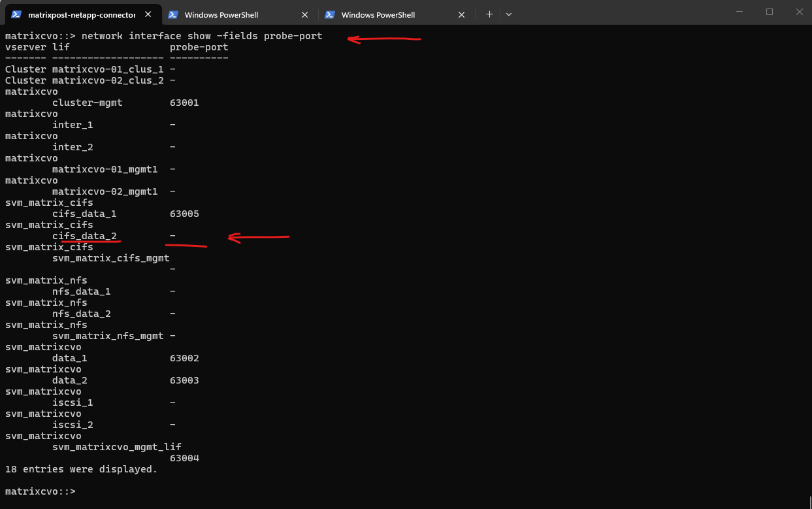Click the PowerShell icon on the middle tab
Screen dimensions: 812x509
coord(173,14)
